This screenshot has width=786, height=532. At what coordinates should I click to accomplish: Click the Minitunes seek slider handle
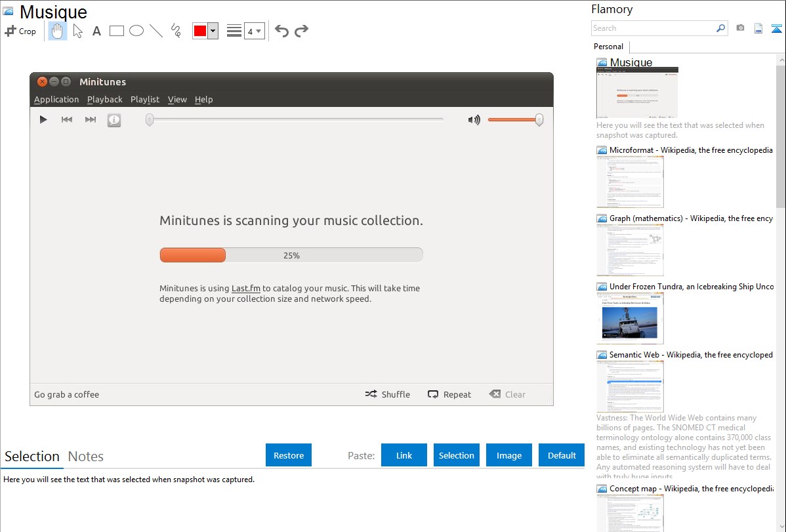[x=150, y=120]
